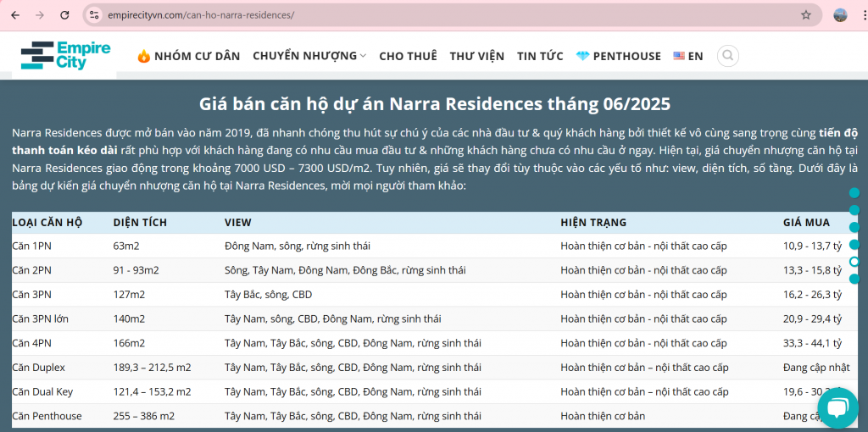Select the Căn Dual Key row label
Image resolution: width=868 pixels, height=432 pixels.
[x=42, y=391]
